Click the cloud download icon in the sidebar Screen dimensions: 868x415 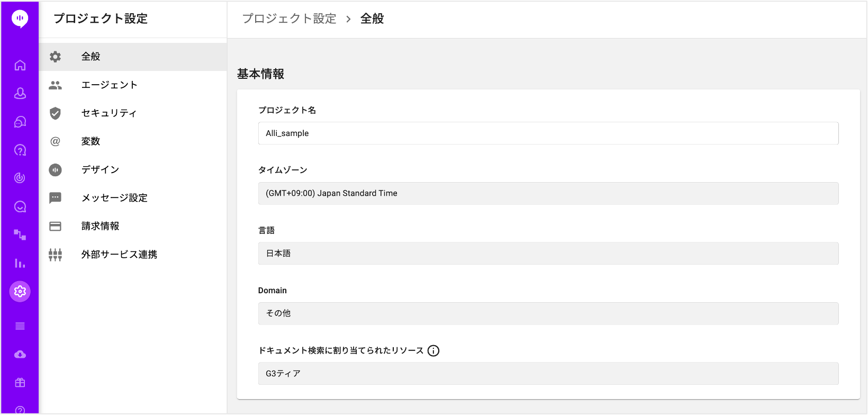[20, 355]
